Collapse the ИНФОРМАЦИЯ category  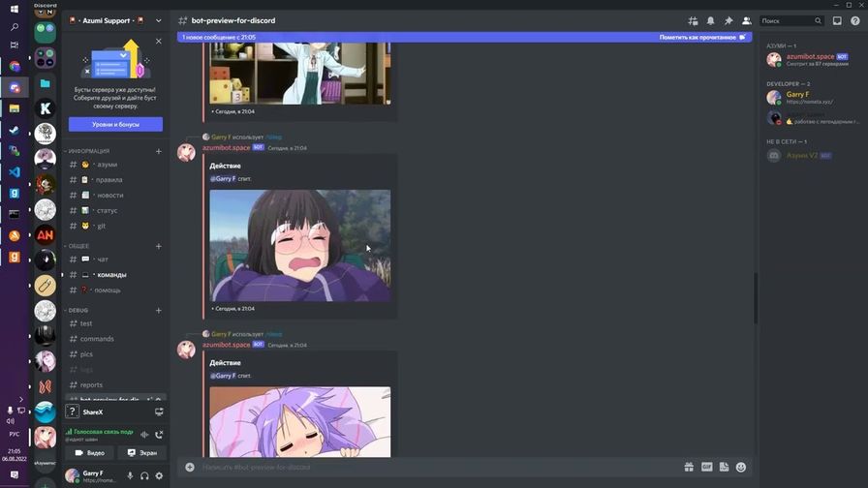point(88,151)
